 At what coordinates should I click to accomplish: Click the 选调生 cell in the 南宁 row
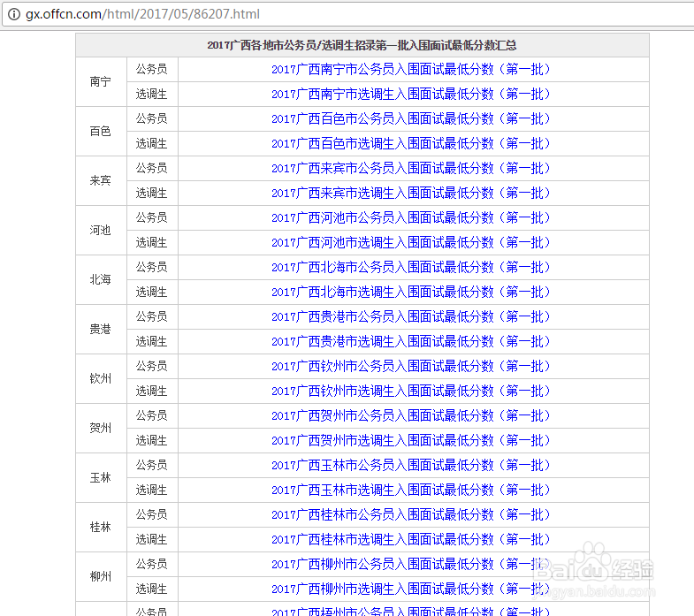coord(152,95)
